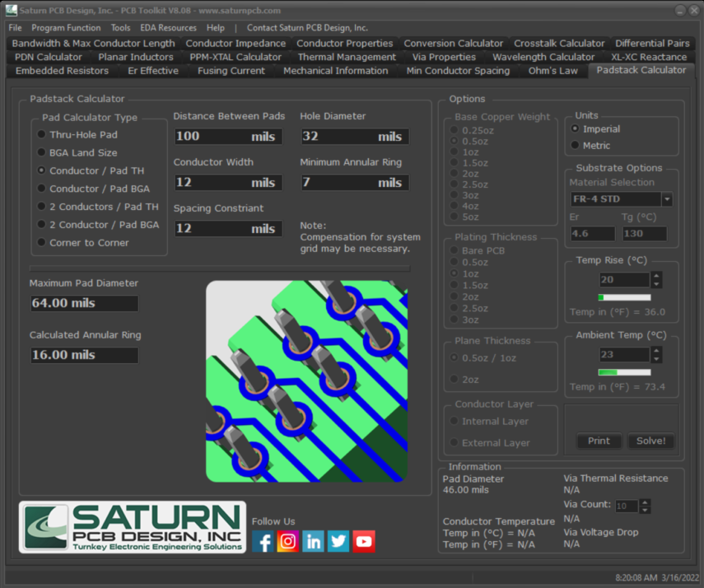This screenshot has width=704, height=588.
Task: Open the Twitter social icon
Action: 338,541
